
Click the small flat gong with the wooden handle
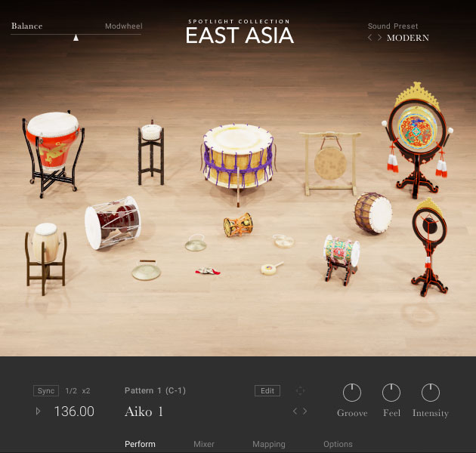tap(146, 270)
